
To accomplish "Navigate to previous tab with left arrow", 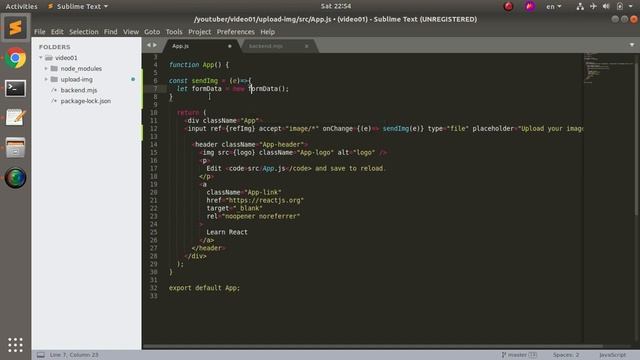I will pos(149,45).
